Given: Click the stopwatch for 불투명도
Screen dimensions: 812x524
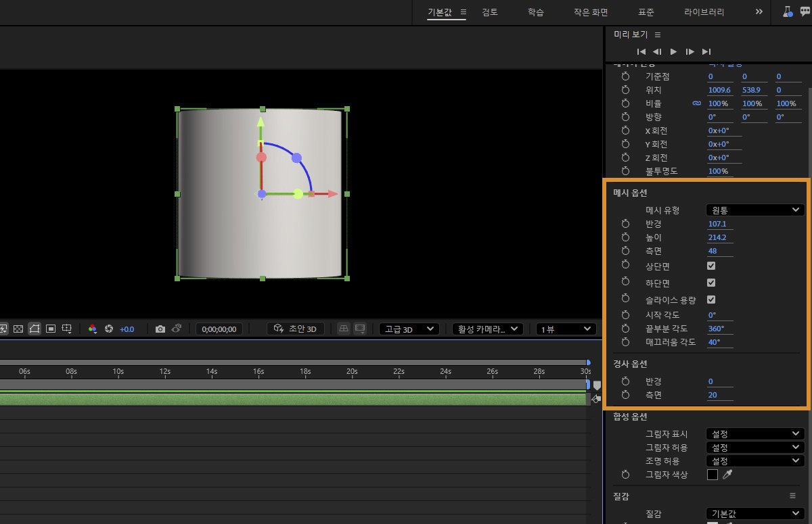Looking at the screenshot, I should pos(625,171).
